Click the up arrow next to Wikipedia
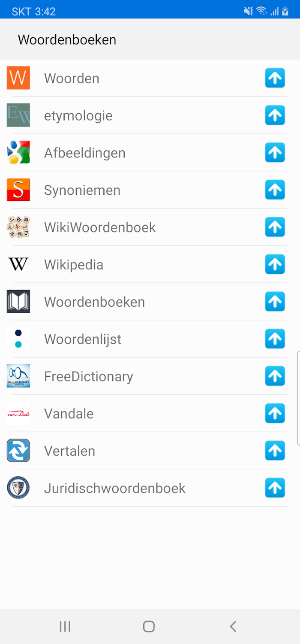 point(275,264)
